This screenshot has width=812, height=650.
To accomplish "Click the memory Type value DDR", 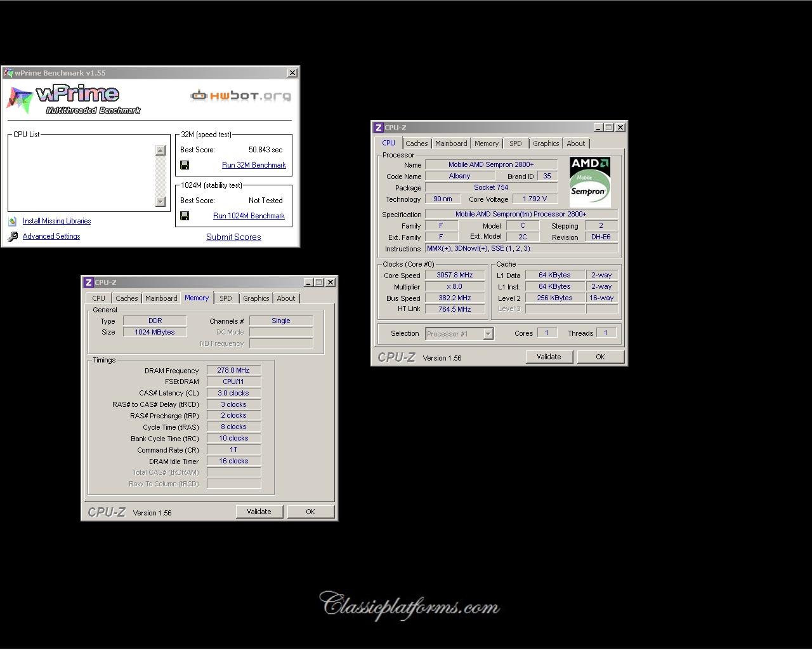I will coord(155,321).
